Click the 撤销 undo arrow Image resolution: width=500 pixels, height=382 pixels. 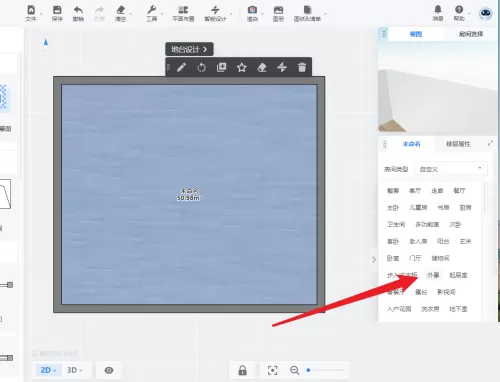point(78,10)
